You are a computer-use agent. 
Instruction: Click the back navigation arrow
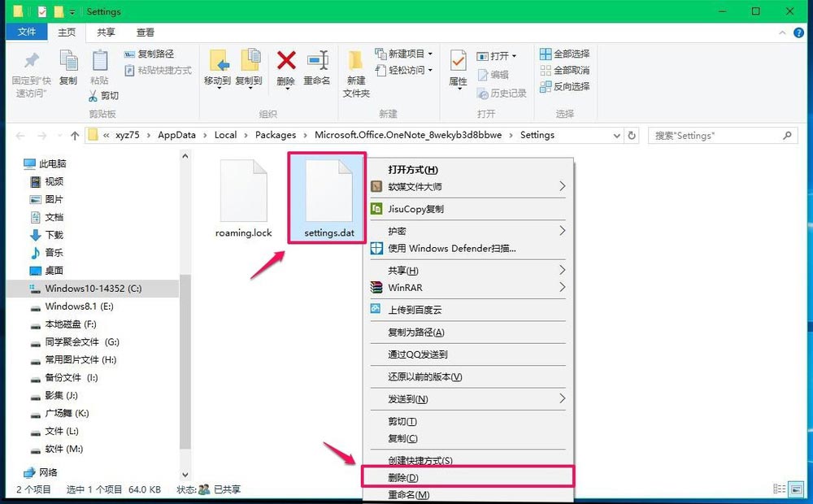coord(20,135)
